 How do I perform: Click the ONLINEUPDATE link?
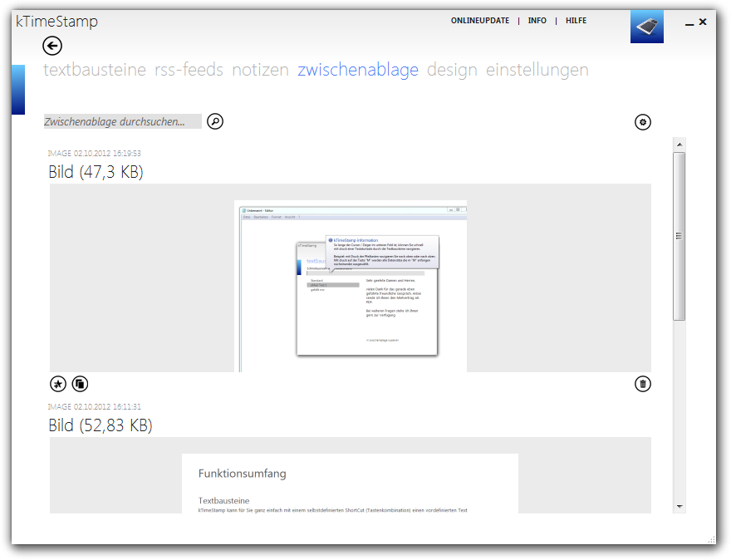click(x=480, y=21)
